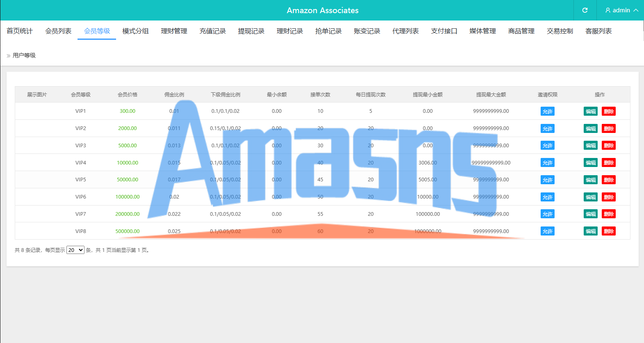
Task: Click the 邀请权限 column header
Action: click(x=548, y=95)
